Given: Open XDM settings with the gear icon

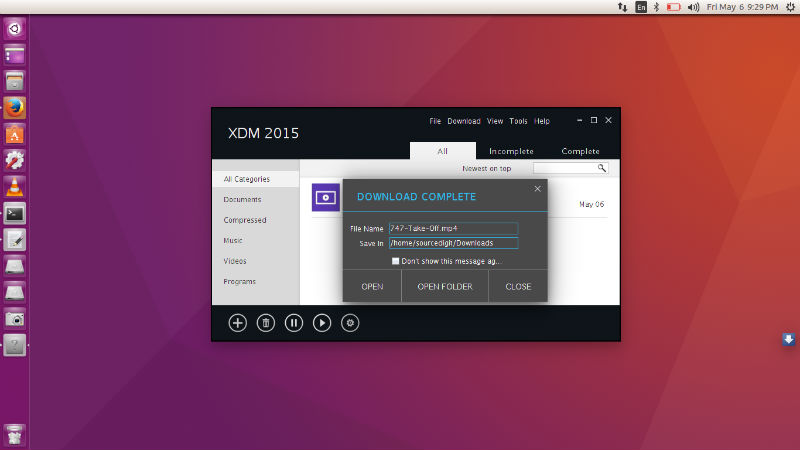Looking at the screenshot, I should tap(349, 323).
